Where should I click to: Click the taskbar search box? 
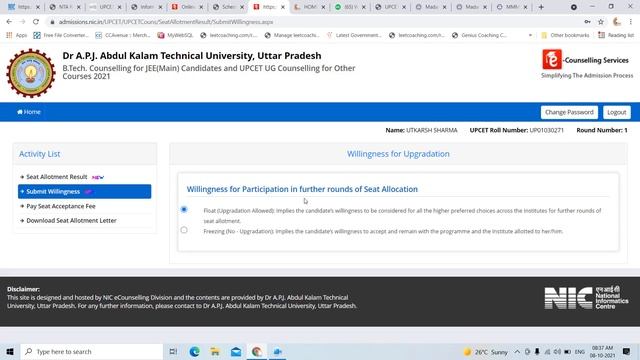tap(91, 351)
